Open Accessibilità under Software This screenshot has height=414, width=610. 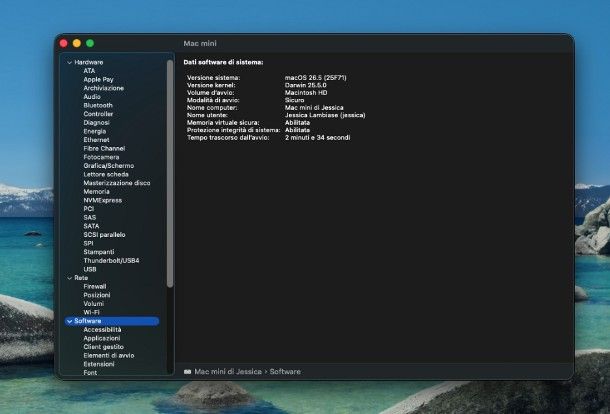[102, 330]
